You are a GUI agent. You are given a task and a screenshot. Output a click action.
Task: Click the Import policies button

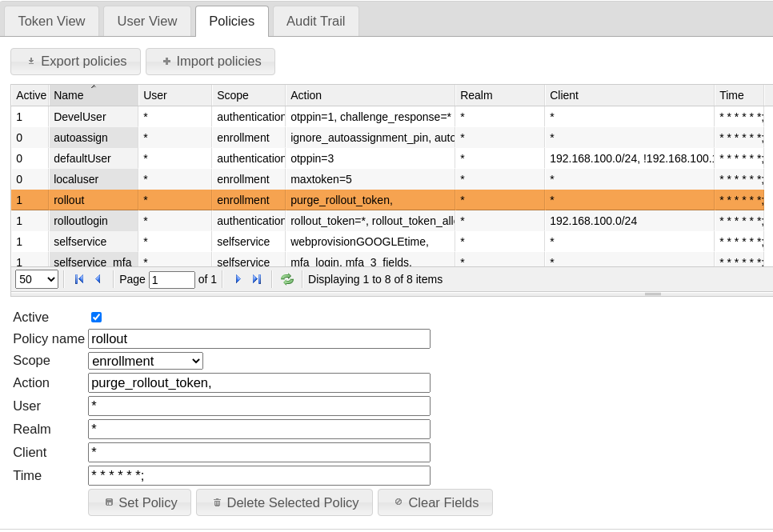210,62
